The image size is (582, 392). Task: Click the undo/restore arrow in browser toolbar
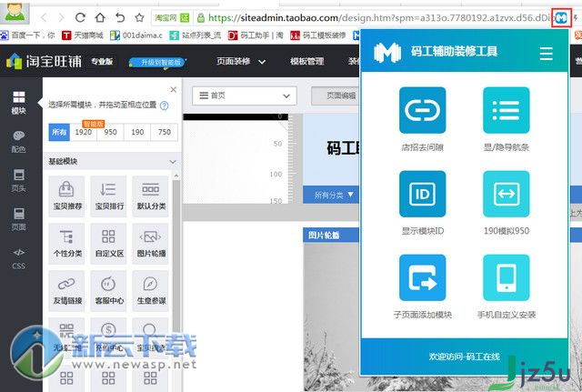(119, 17)
